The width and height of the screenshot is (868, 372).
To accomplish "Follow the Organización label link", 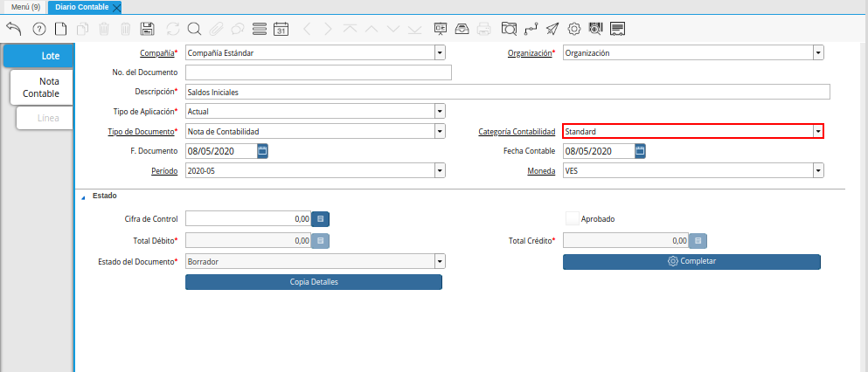I will 530,53.
